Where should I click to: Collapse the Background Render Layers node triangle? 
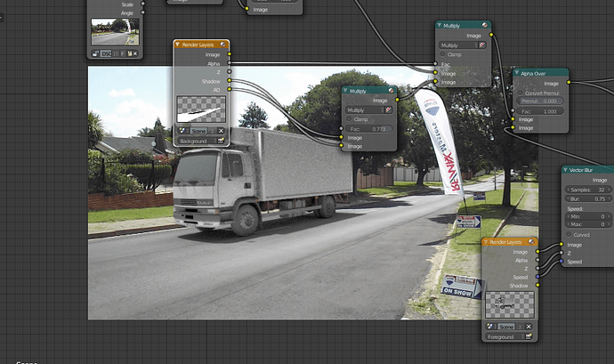coord(178,44)
